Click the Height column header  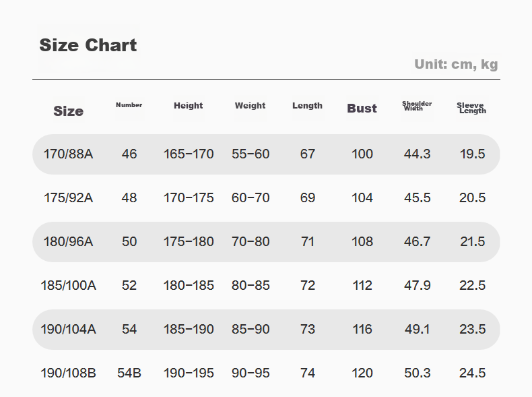pos(189,106)
